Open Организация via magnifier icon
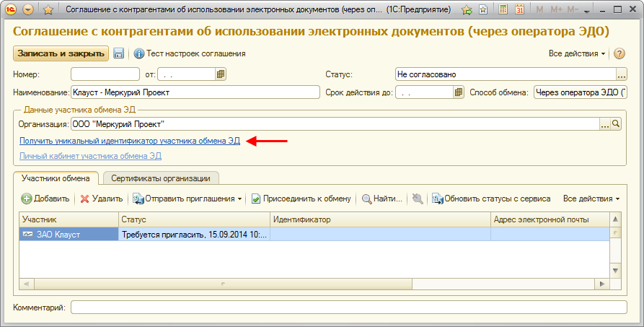Viewport: 644px width, 327px height. (x=616, y=124)
